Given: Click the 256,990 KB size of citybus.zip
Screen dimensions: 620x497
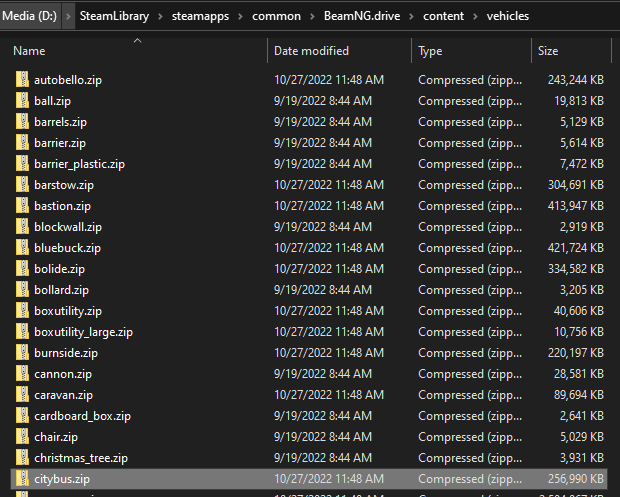Looking at the screenshot, I should tap(575, 479).
